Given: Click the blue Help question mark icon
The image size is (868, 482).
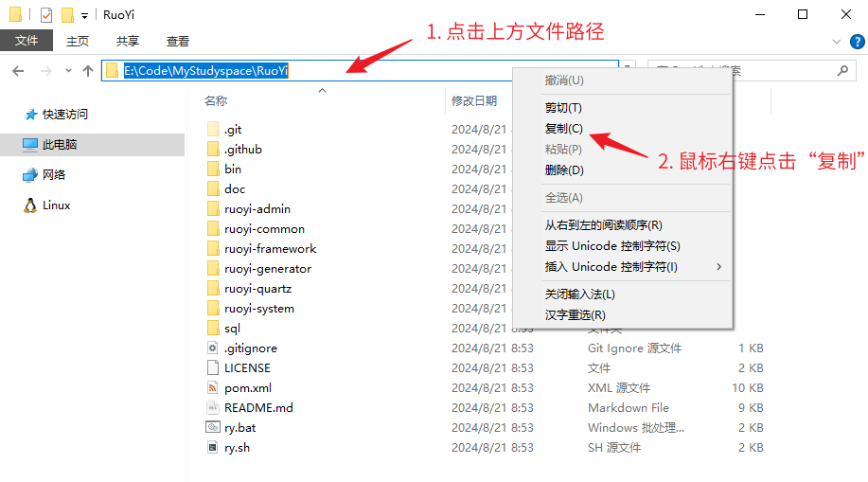Looking at the screenshot, I should click(x=855, y=42).
